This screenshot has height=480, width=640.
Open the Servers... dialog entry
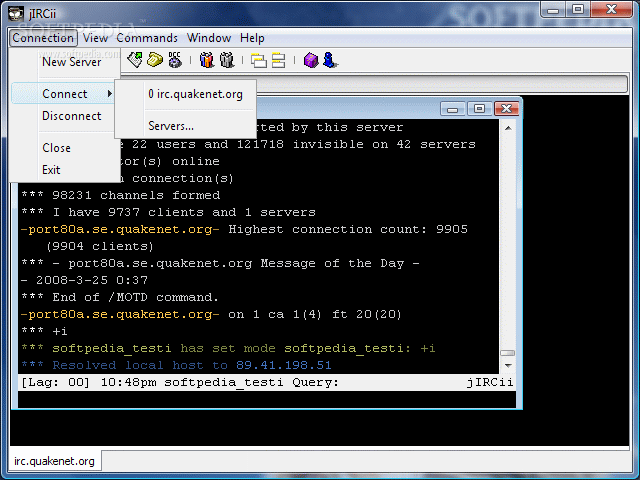pyautogui.click(x=171, y=126)
